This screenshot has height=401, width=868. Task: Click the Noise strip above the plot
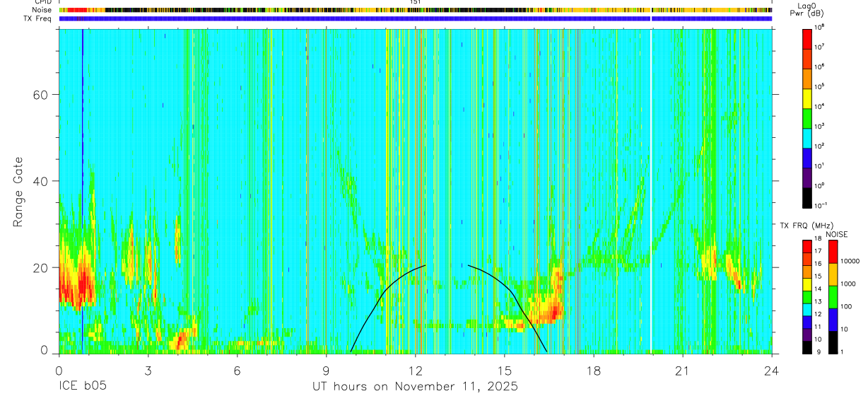coord(415,11)
